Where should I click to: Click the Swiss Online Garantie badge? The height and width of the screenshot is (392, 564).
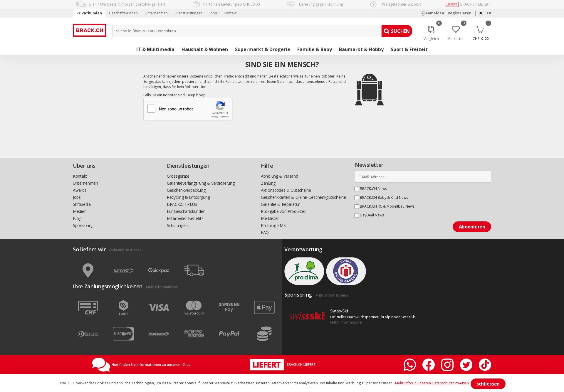coord(346,271)
